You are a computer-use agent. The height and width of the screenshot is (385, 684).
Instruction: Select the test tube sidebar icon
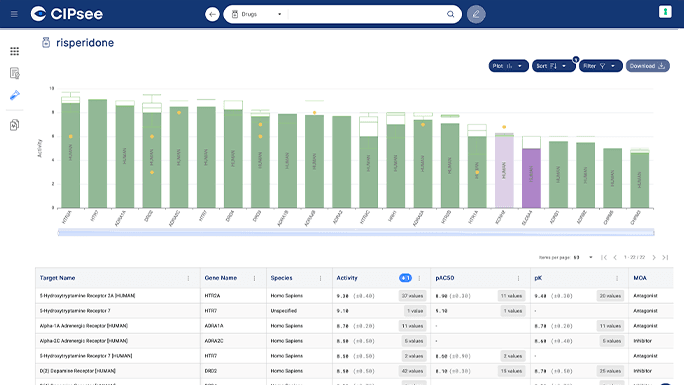[x=14, y=95]
